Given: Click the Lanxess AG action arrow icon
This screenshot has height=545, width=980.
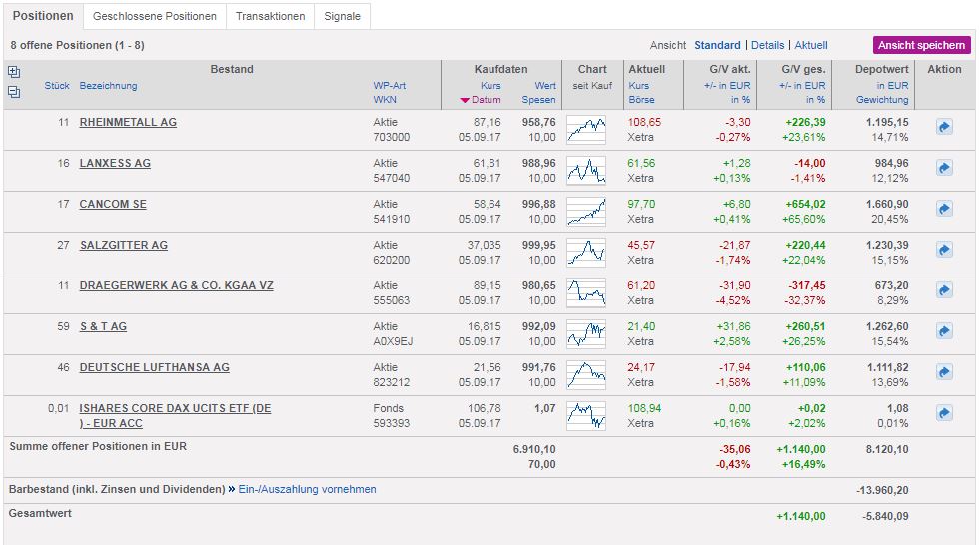Looking at the screenshot, I should point(943,168).
